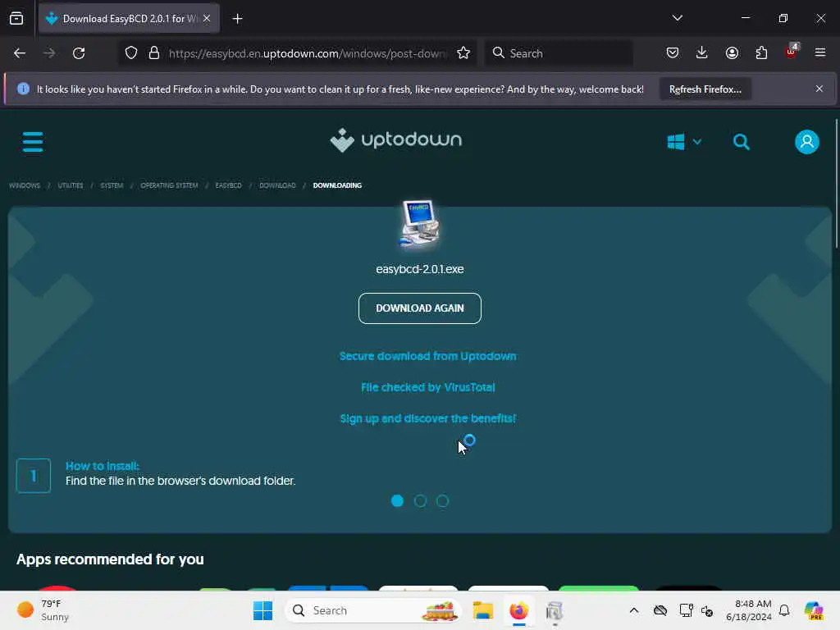Click the EasyBCD app icon image

point(419,224)
